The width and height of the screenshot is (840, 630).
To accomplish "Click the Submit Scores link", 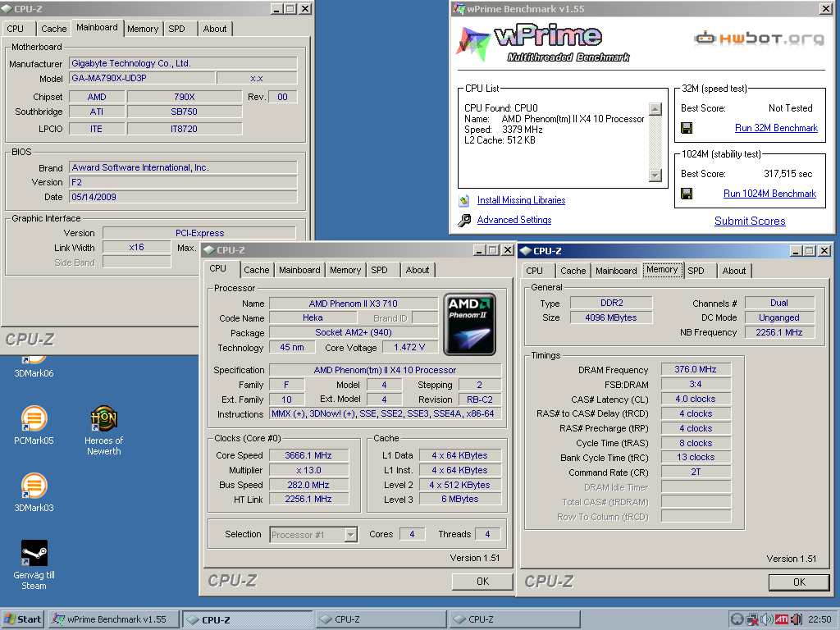I will (750, 221).
